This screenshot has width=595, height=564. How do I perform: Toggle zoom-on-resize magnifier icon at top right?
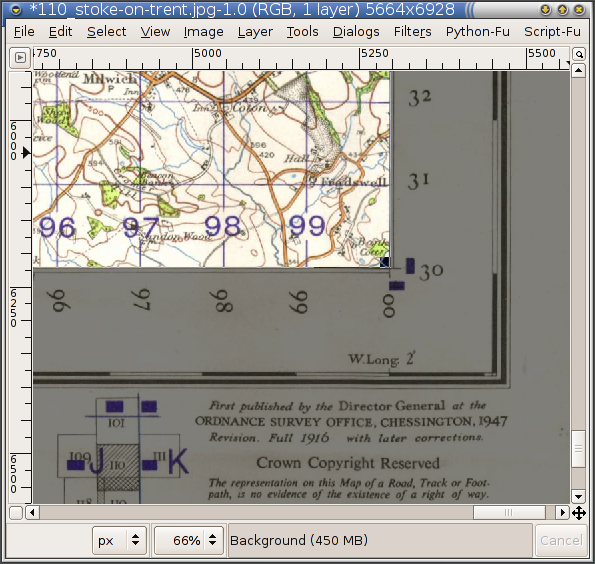coord(579,55)
